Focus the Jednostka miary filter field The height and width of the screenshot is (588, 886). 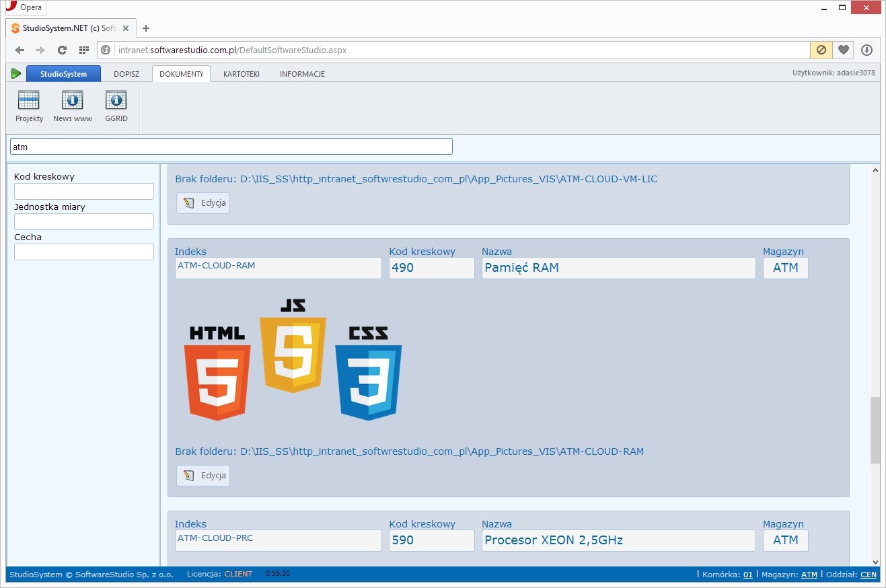(x=84, y=222)
